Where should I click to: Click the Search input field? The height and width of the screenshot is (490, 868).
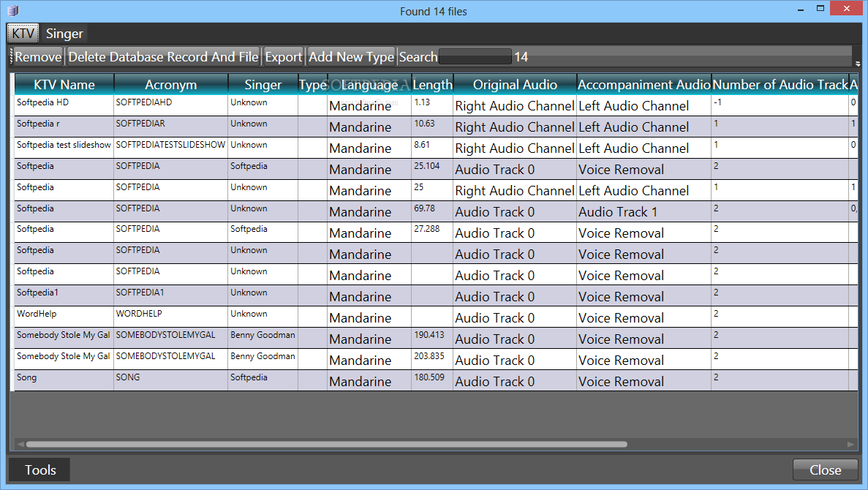(x=475, y=56)
